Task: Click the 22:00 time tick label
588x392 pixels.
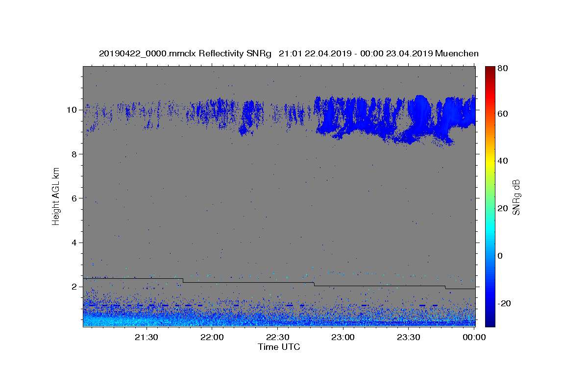Action: point(213,337)
